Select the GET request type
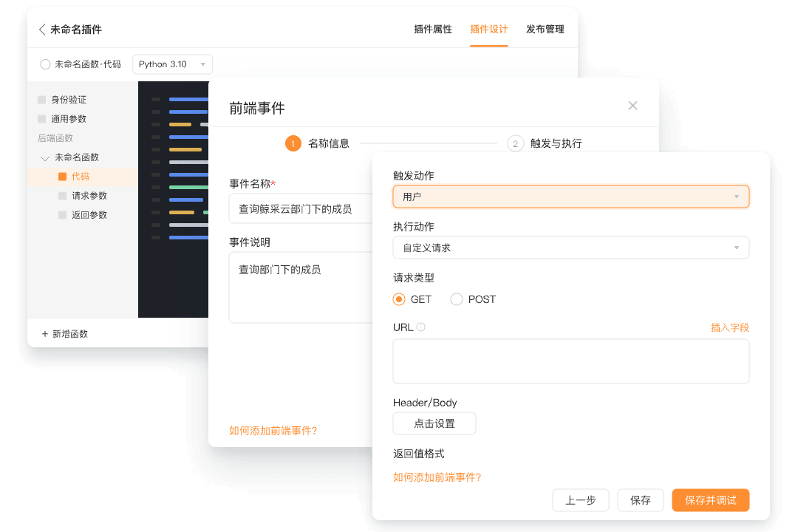 399,299
